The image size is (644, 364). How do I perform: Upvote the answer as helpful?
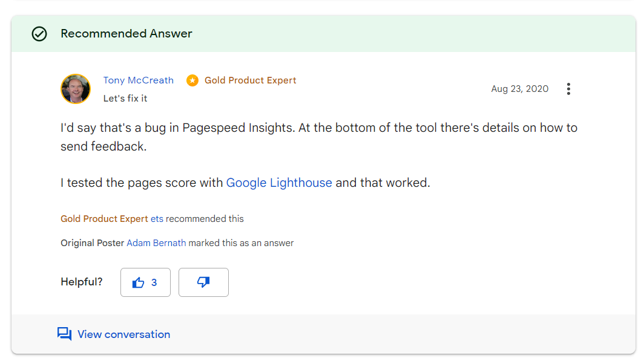[x=145, y=282]
